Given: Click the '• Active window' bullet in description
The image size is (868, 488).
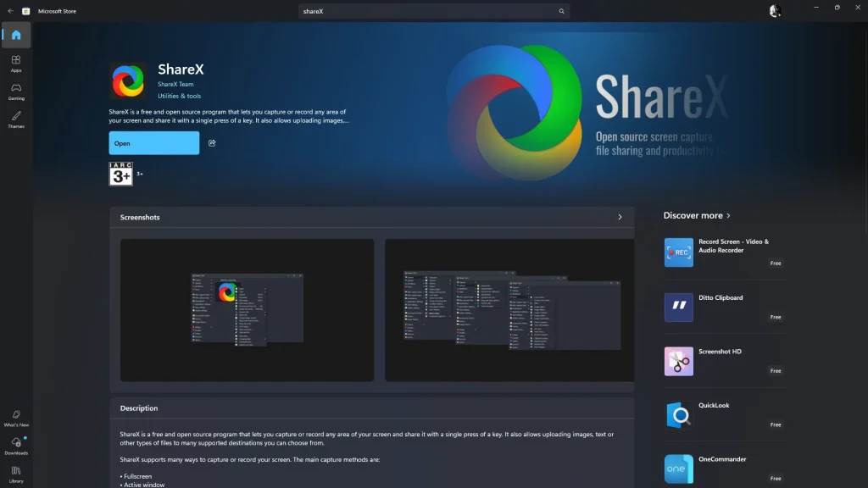Looking at the screenshot, I should (142, 485).
